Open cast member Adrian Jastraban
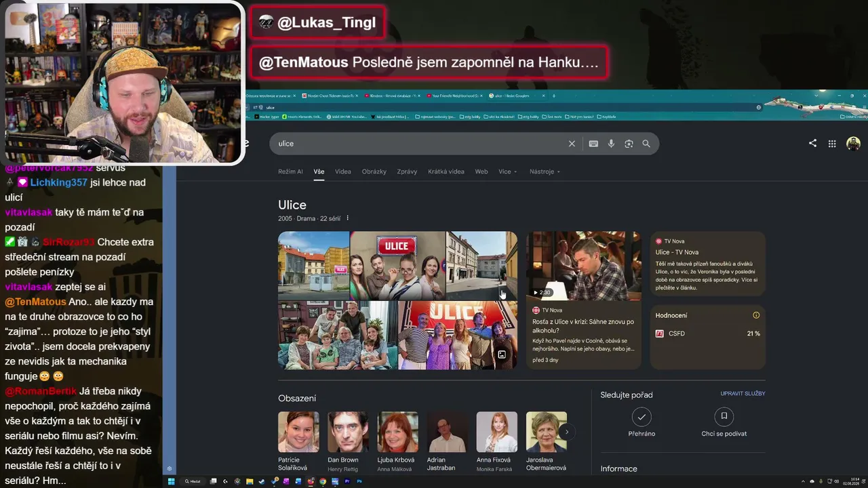The image size is (868, 488). tap(448, 441)
